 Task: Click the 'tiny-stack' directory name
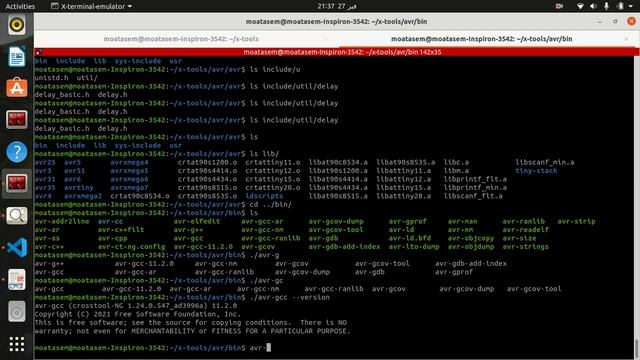(536, 171)
